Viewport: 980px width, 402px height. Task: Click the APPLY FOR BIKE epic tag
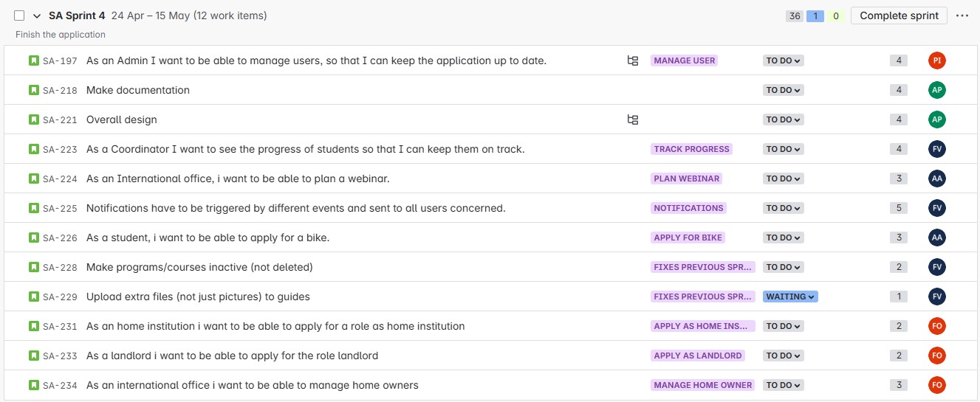[688, 238]
